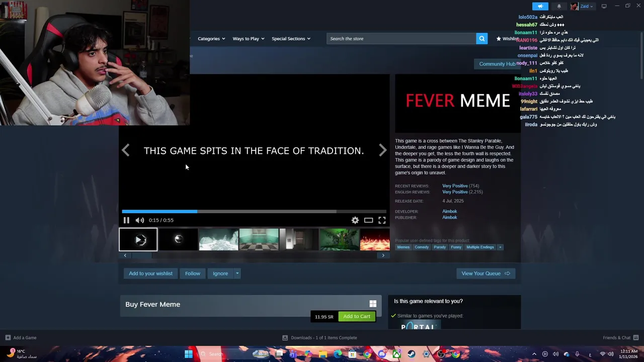Open the Wishlist star link
Screen dimensions: 644x362
click(x=507, y=39)
